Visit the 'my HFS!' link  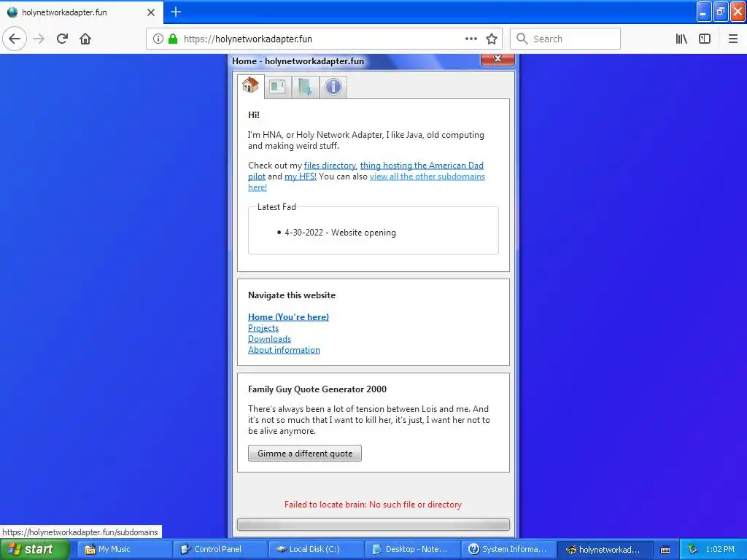click(x=300, y=176)
